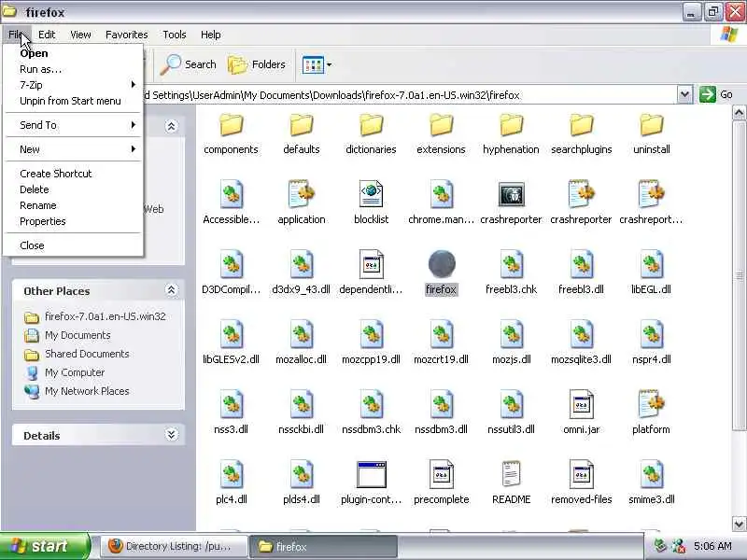Open the Edit menu
Image resolution: width=747 pixels, height=560 pixels.
click(x=47, y=35)
